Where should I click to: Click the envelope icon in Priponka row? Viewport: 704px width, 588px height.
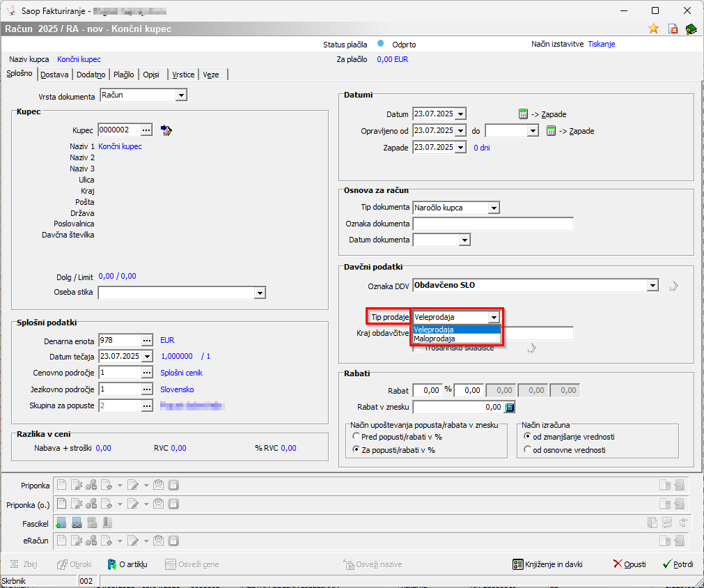(x=158, y=485)
